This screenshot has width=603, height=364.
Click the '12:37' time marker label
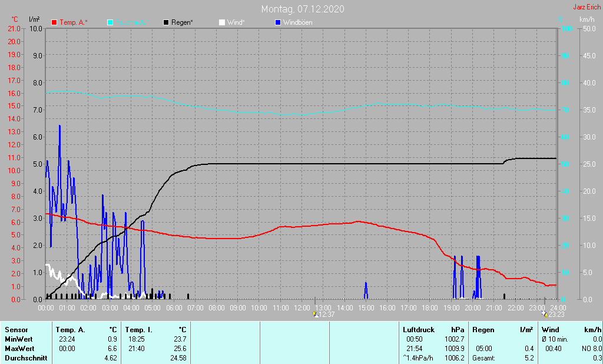(327, 315)
